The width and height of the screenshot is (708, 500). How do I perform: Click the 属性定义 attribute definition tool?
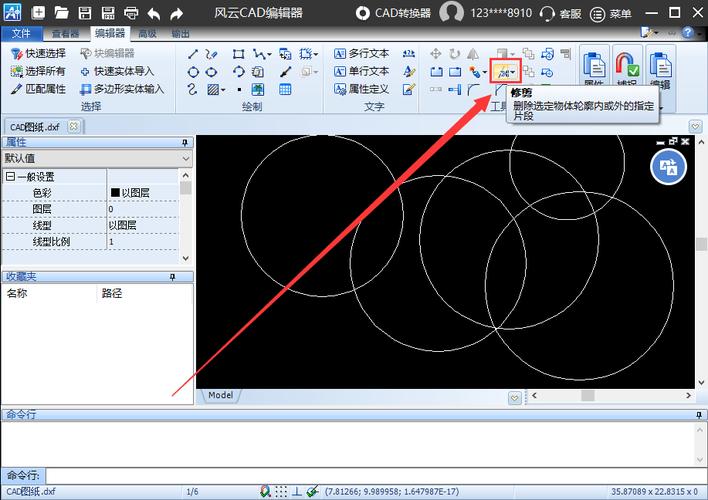click(360, 89)
